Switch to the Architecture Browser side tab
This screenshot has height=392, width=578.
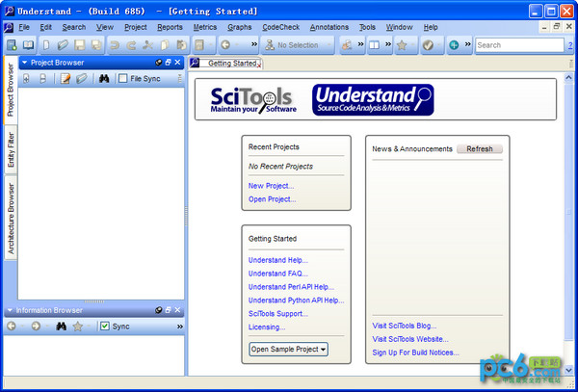11,218
